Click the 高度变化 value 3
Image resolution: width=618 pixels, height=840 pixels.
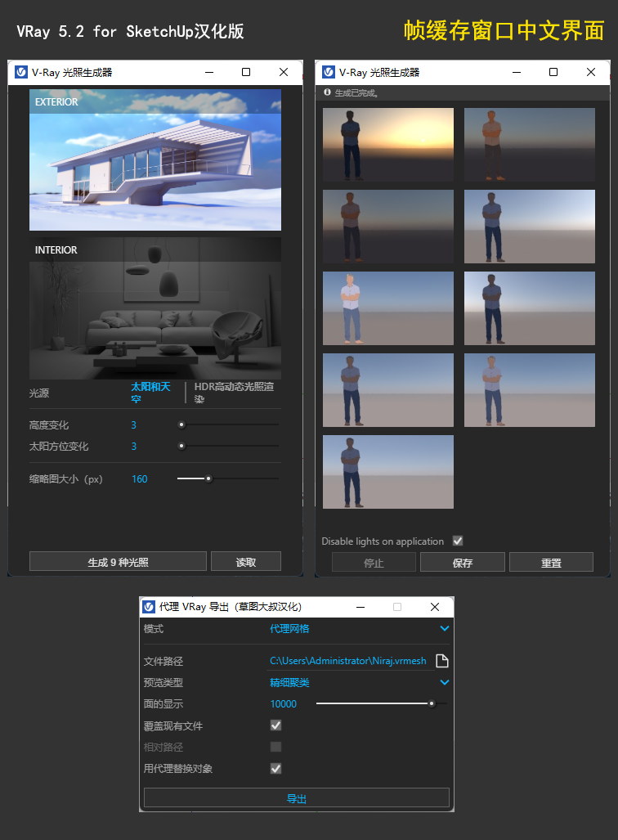pyautogui.click(x=133, y=424)
